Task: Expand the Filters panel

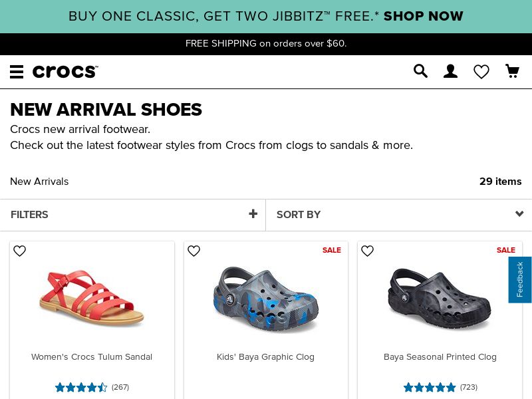Action: click(x=133, y=215)
